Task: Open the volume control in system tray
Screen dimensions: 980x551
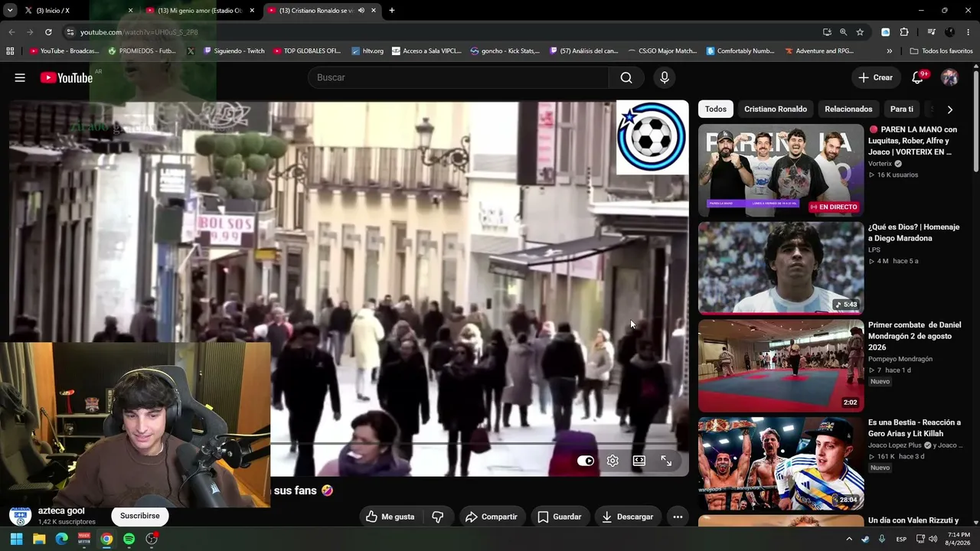Action: tap(933, 539)
